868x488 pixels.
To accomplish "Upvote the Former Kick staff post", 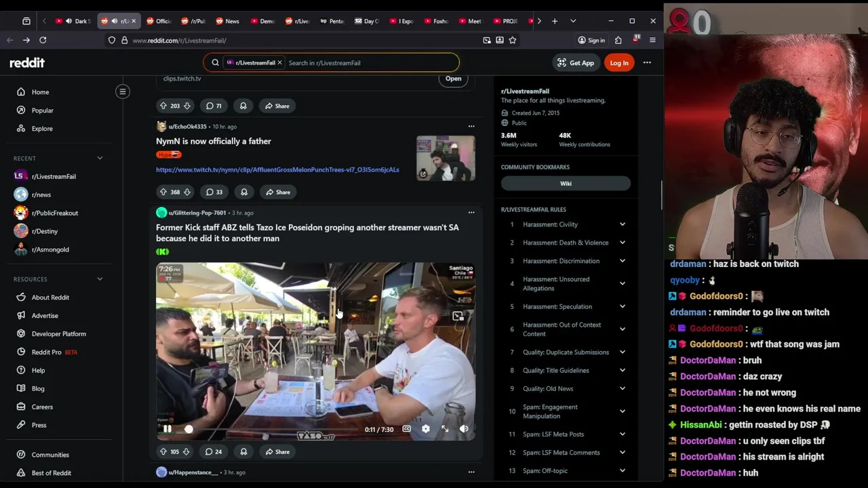I will pyautogui.click(x=163, y=451).
